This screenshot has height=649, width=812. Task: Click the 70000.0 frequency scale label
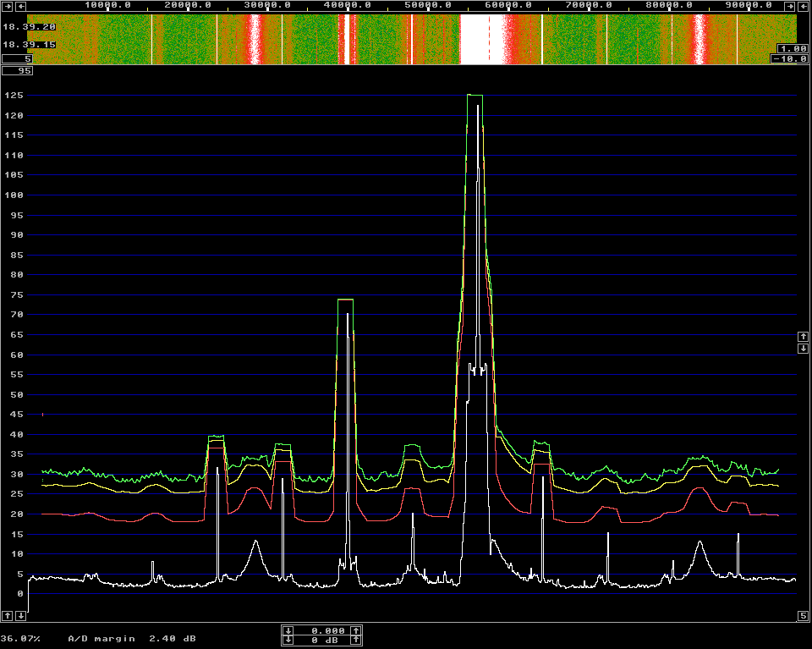tap(589, 5)
